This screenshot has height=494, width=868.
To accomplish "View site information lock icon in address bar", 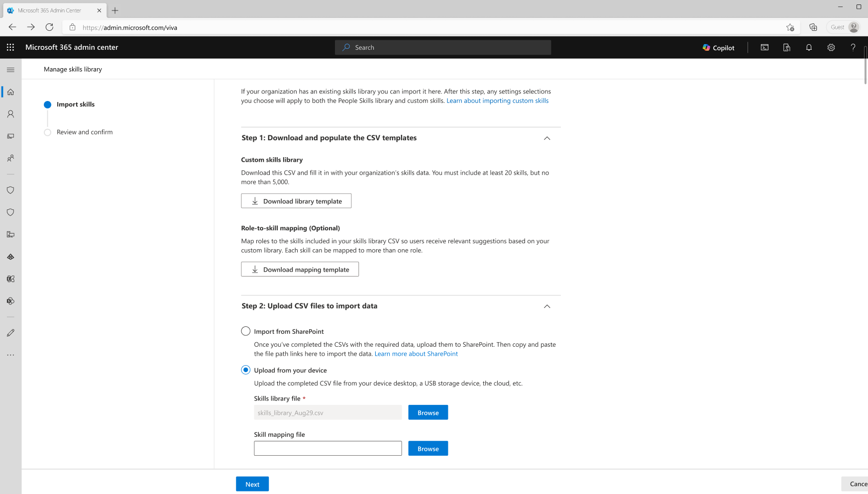I will click(x=73, y=27).
